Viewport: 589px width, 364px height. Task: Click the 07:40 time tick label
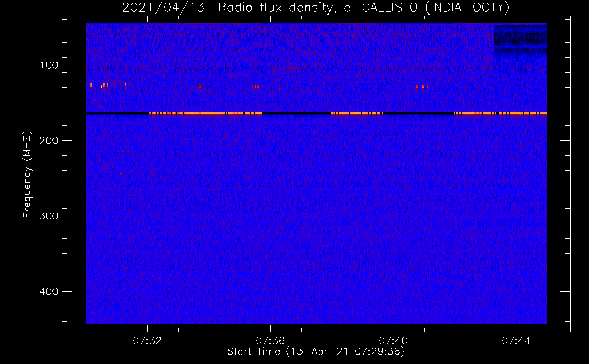pos(393,341)
